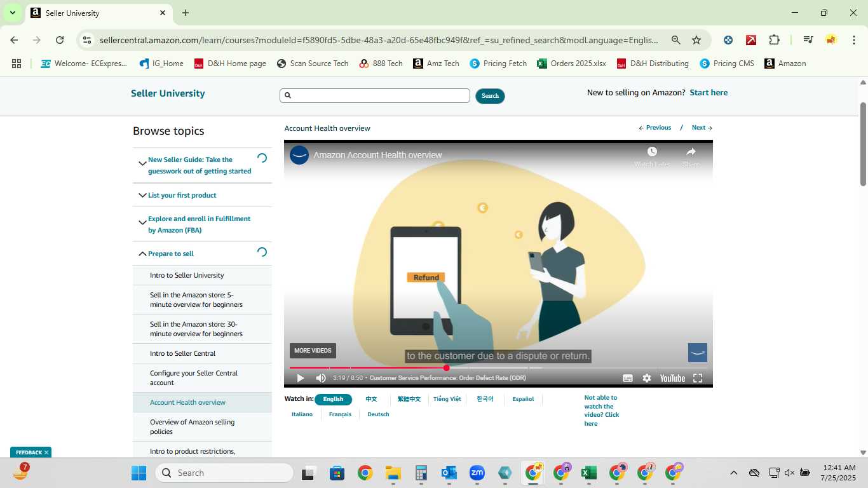The width and height of the screenshot is (868, 488).
Task: Open File Explorer from taskbar
Action: 393,473
